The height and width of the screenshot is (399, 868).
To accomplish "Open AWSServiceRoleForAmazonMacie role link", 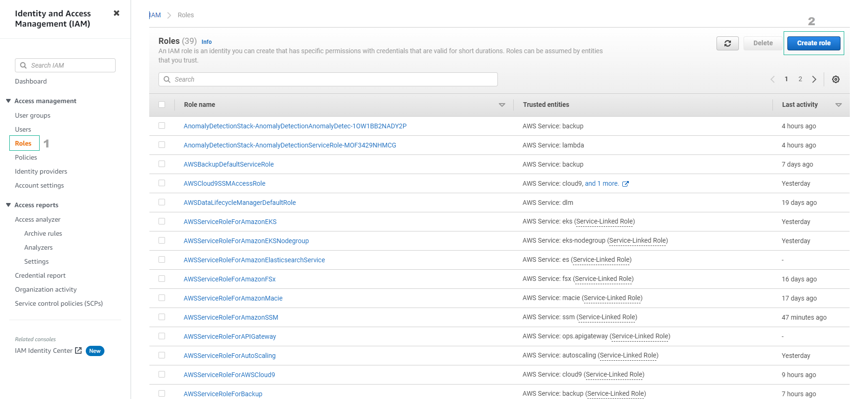I will coord(233,298).
